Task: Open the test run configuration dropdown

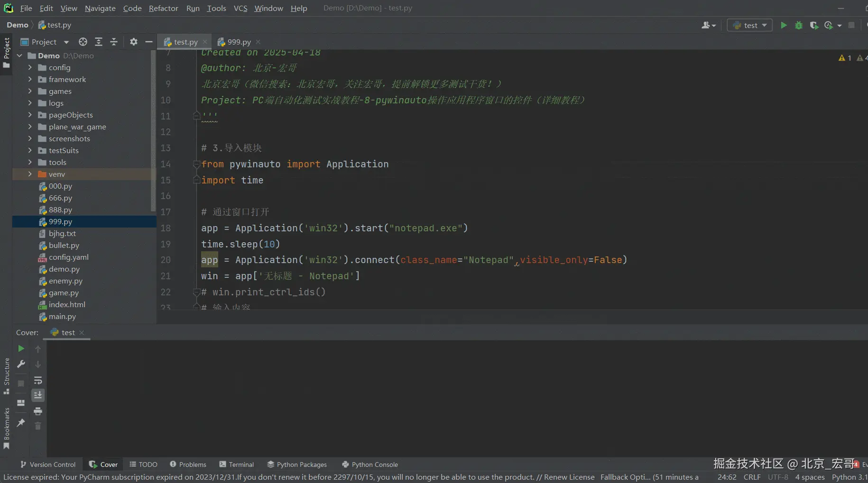Action: coord(749,25)
